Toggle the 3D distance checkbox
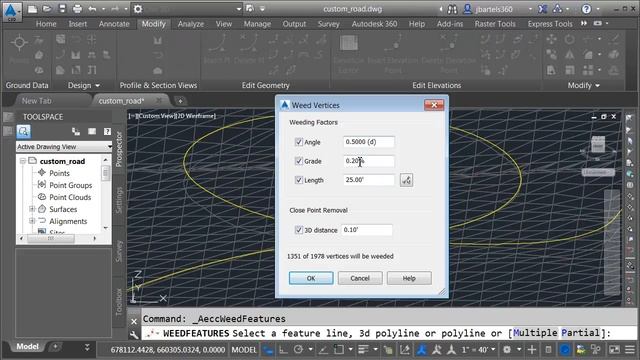The height and width of the screenshot is (360, 640). [298, 230]
